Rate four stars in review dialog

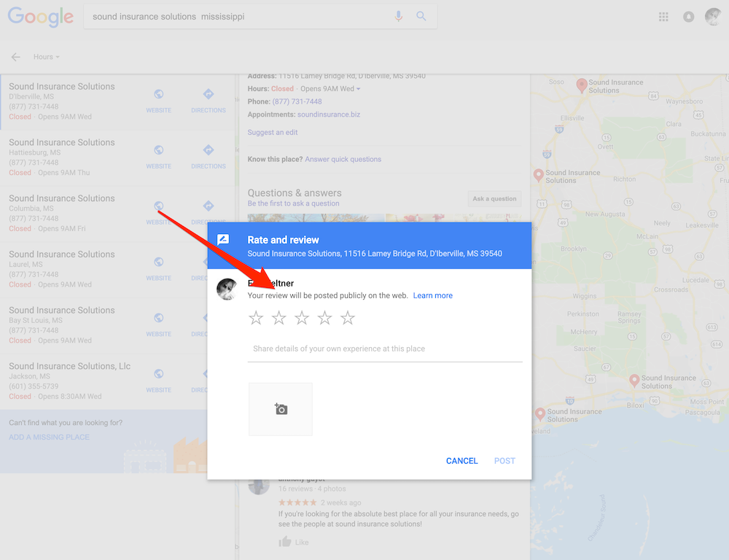click(x=324, y=318)
